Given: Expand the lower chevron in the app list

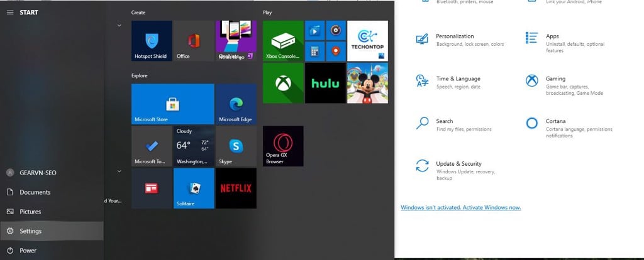Looking at the screenshot, I should pyautogui.click(x=119, y=171).
